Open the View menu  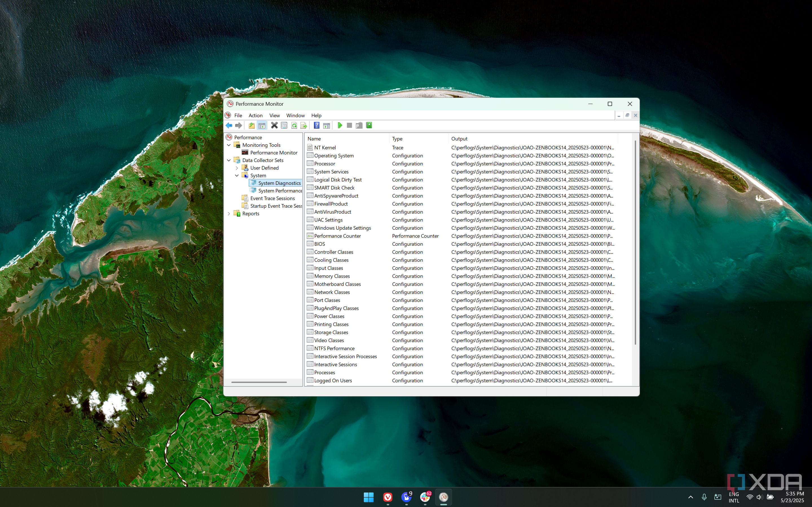274,115
